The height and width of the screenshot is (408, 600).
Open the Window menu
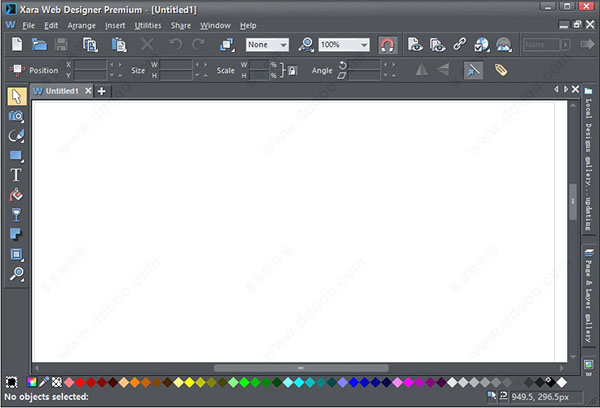(x=215, y=26)
